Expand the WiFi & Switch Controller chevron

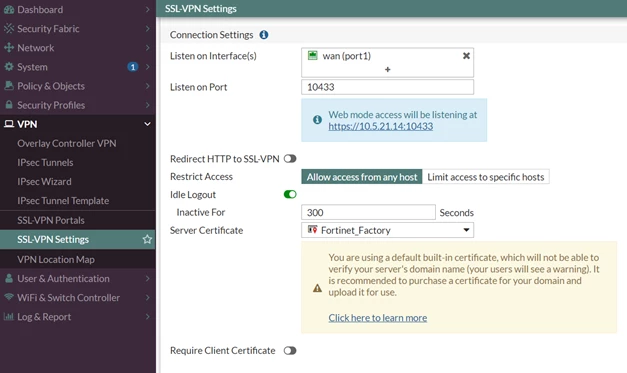pos(148,297)
